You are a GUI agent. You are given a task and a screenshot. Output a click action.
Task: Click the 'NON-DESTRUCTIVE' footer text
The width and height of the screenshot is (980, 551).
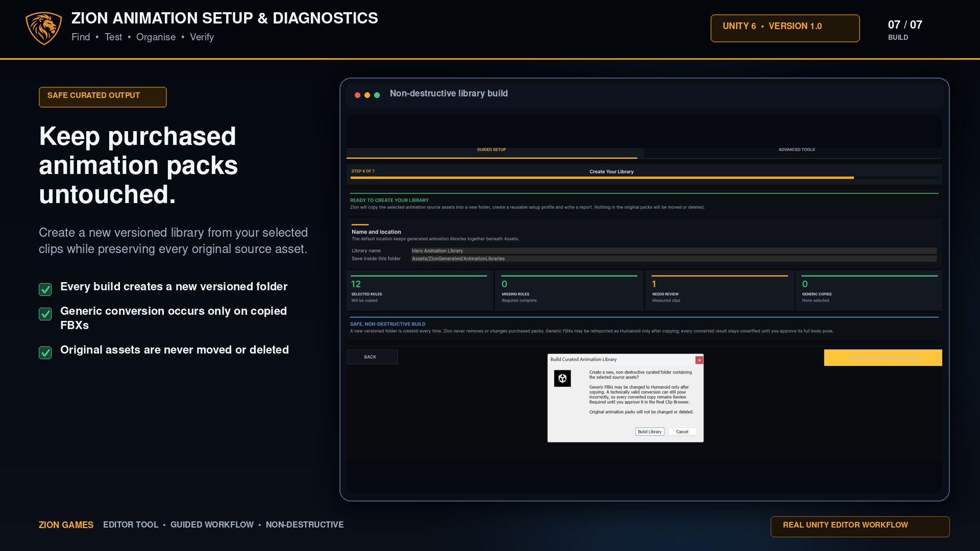point(305,525)
